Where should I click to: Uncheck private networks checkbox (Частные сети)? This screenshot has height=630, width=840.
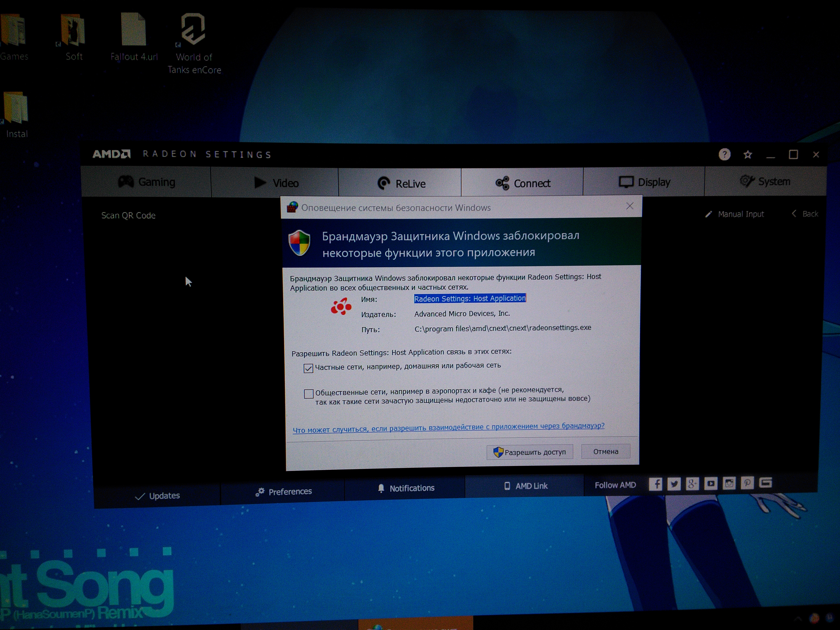pos(308,368)
